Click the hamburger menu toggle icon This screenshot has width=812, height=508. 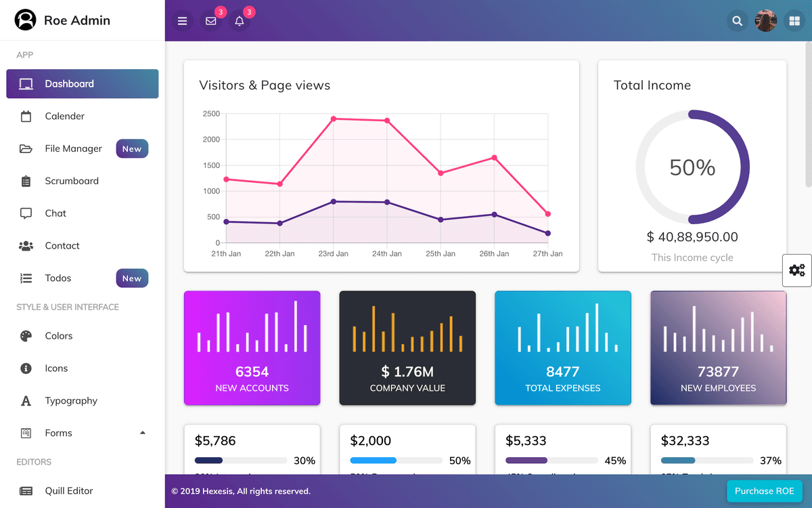(x=182, y=21)
